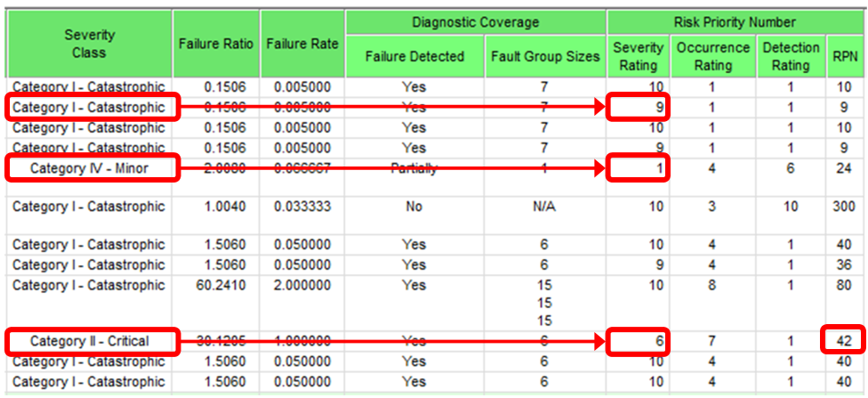Click the N/A fault group sizes cell

click(544, 207)
